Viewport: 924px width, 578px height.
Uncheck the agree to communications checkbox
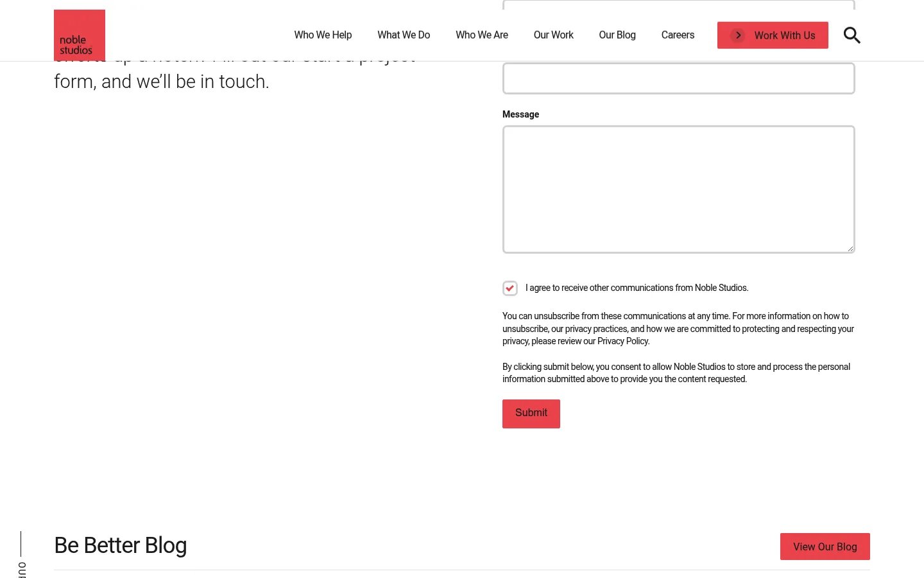[x=510, y=288]
